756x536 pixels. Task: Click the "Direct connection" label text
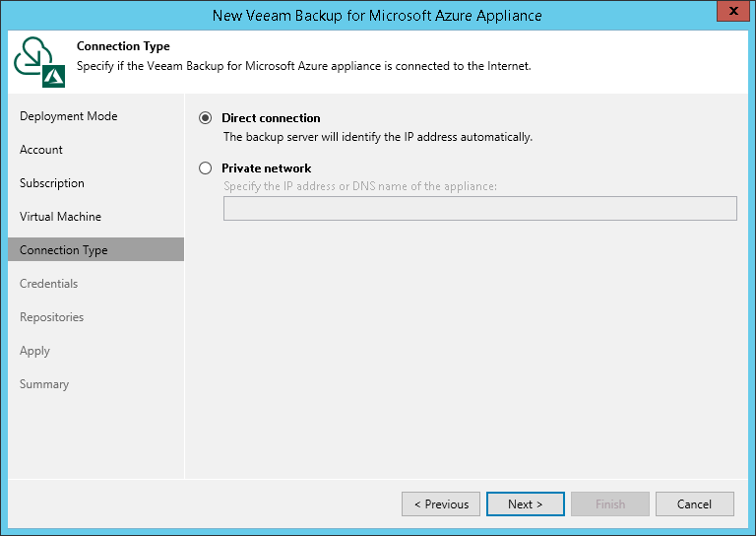[271, 118]
